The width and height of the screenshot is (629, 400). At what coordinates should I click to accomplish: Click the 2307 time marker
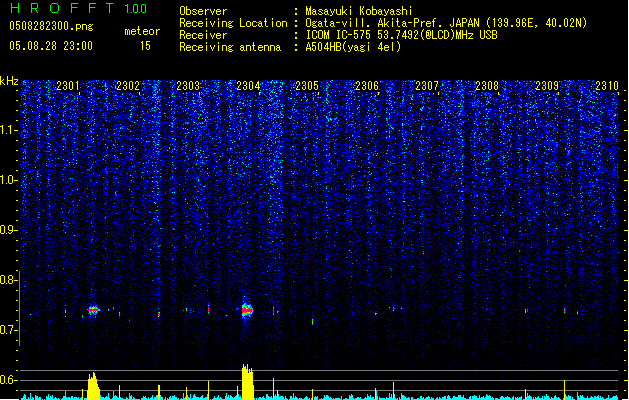[x=427, y=86]
